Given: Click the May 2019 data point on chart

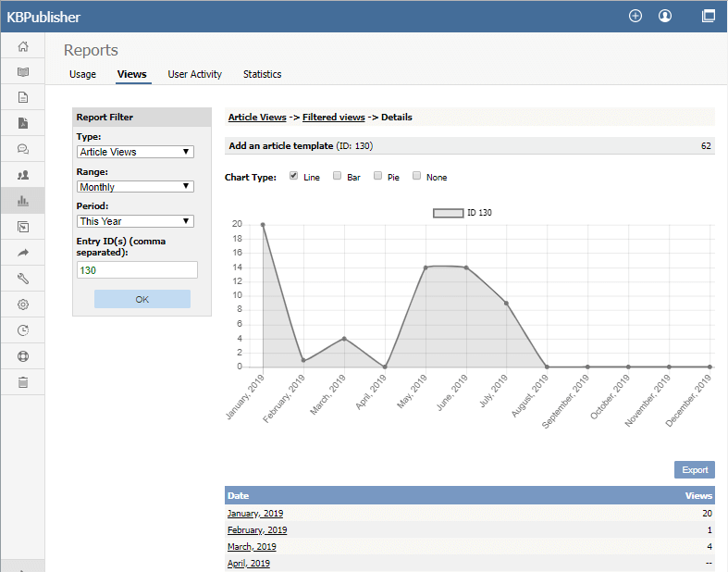Looking at the screenshot, I should (x=426, y=267).
